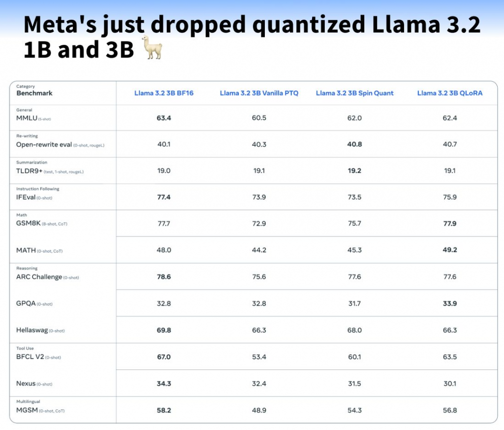Click the bold 63.4 MMLU score

pos(164,118)
